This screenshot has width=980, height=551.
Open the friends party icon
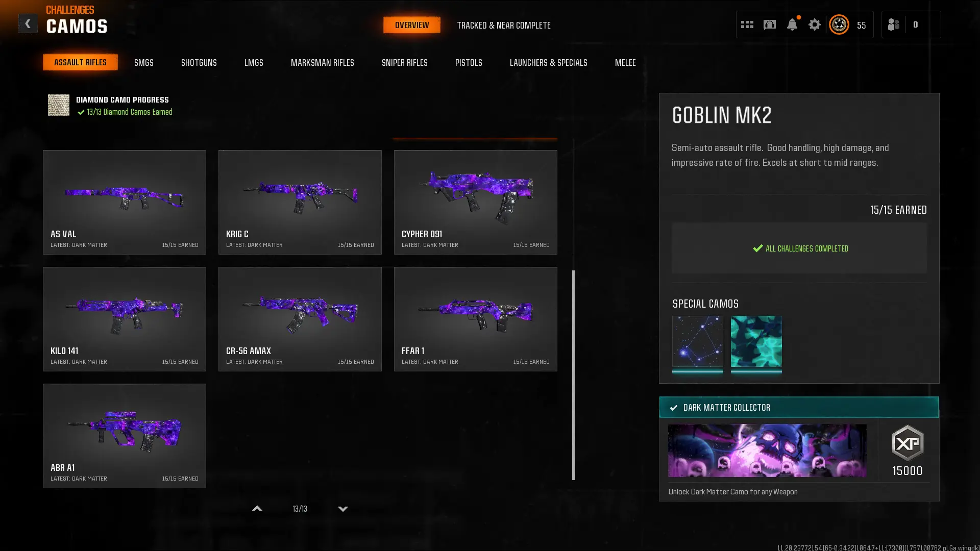pos(893,24)
